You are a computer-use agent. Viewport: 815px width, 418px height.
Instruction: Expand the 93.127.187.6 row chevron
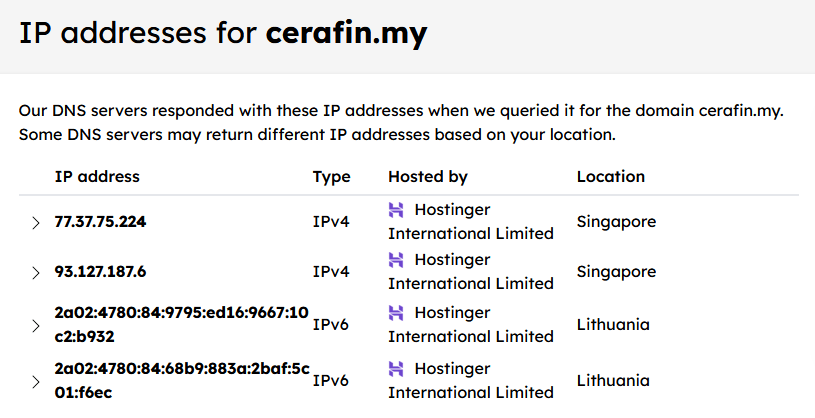click(x=36, y=272)
